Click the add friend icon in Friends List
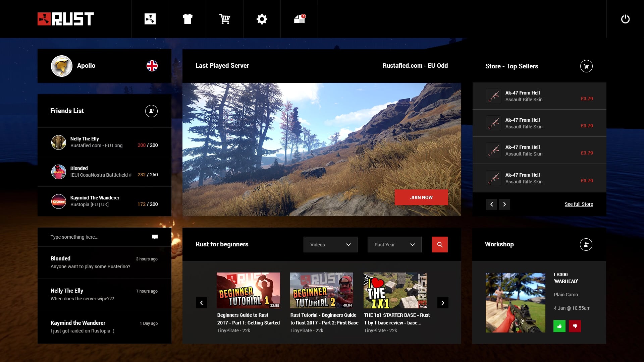 (x=151, y=111)
